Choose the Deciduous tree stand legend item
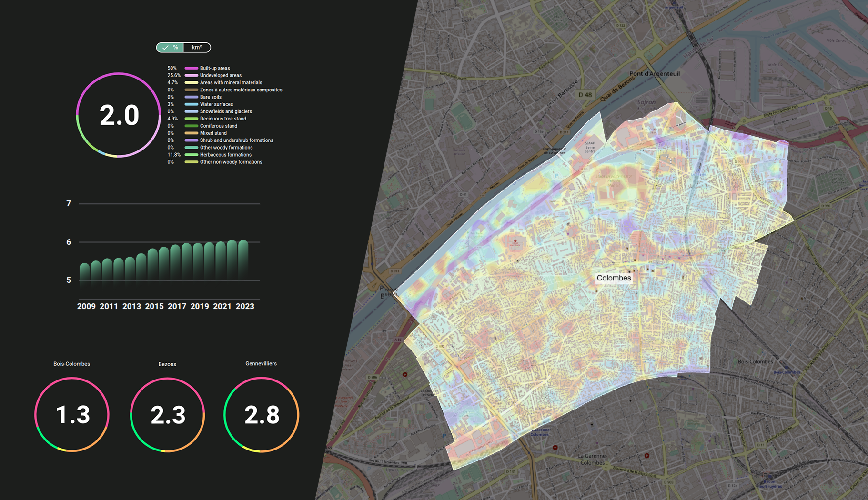 point(223,119)
